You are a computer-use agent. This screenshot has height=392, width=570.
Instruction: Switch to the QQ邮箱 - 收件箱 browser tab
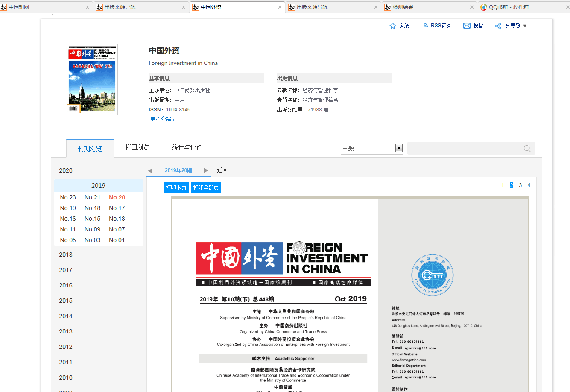point(523,7)
